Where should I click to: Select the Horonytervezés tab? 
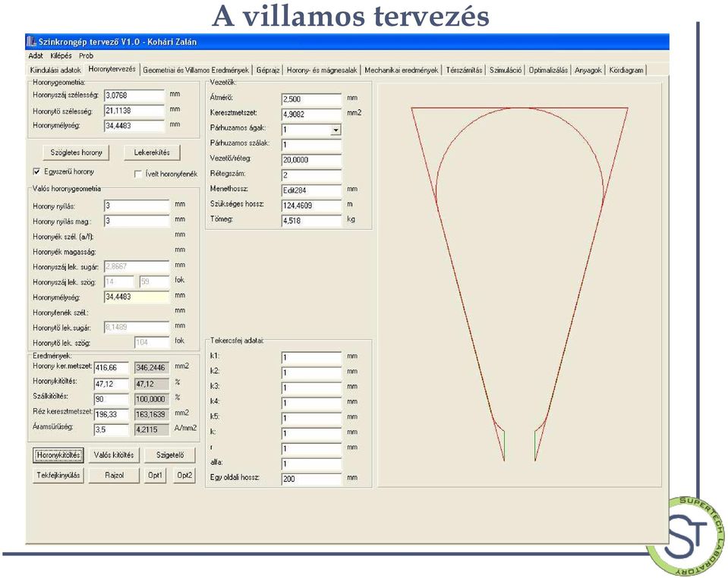tap(112, 69)
